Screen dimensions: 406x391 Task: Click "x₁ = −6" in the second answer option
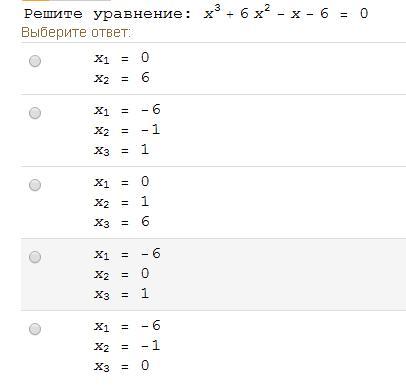[127, 110]
